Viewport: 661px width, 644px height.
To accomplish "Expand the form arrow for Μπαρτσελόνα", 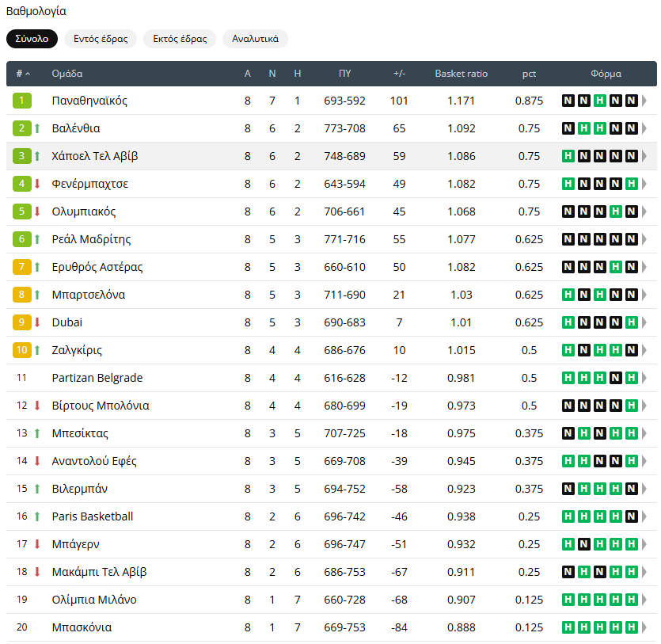I will coord(644,295).
